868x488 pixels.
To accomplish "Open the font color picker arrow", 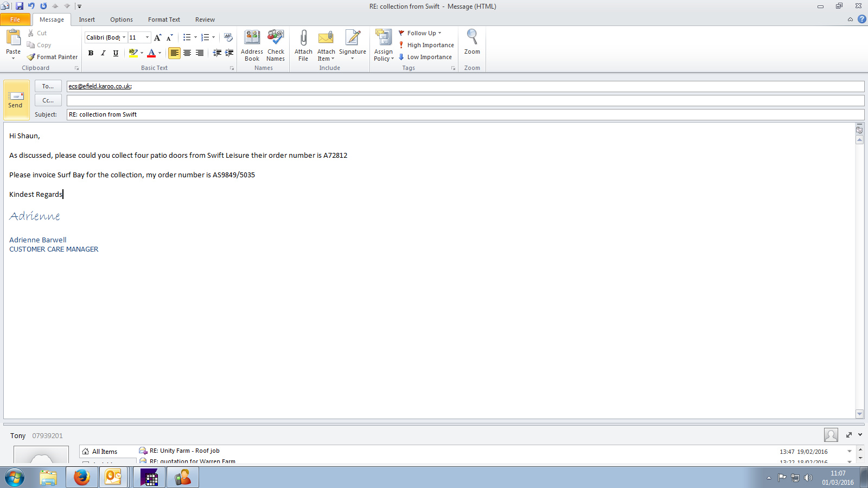I will point(159,53).
